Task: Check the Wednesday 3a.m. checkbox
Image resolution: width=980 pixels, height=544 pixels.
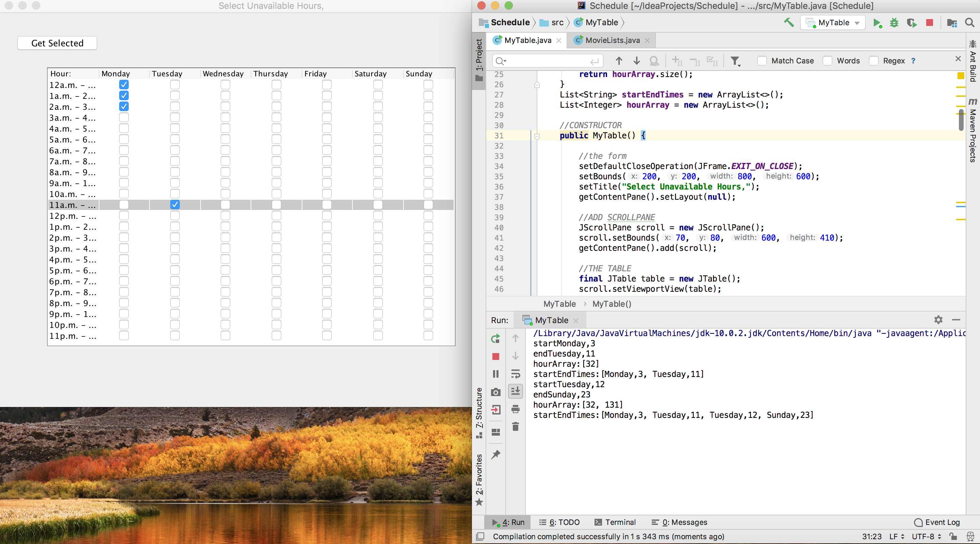Action: click(x=225, y=117)
